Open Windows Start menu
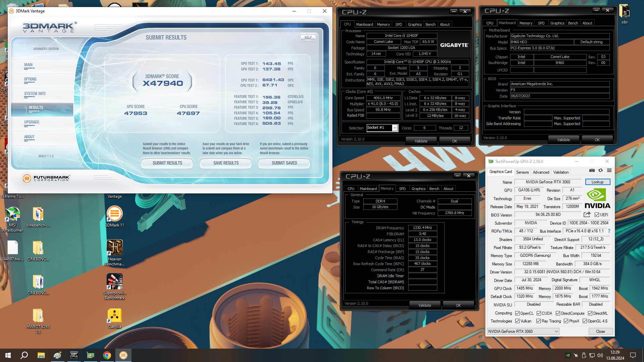Screen dimensions: 644x362 point(8,355)
